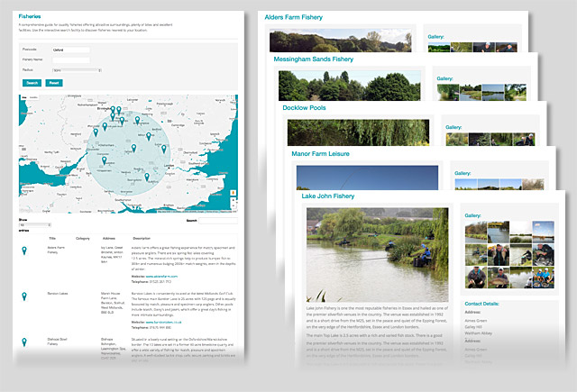
Task: Select the map pin nearest Oxford at circle center
Action: [133, 148]
